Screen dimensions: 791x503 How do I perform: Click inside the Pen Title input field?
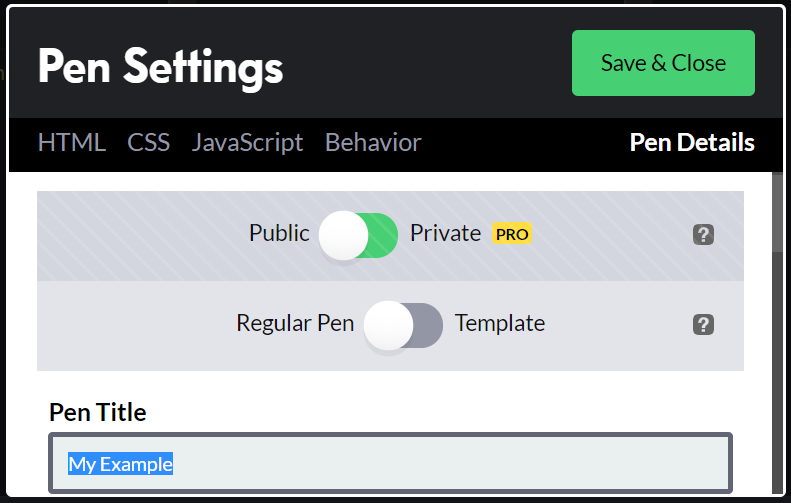390,463
